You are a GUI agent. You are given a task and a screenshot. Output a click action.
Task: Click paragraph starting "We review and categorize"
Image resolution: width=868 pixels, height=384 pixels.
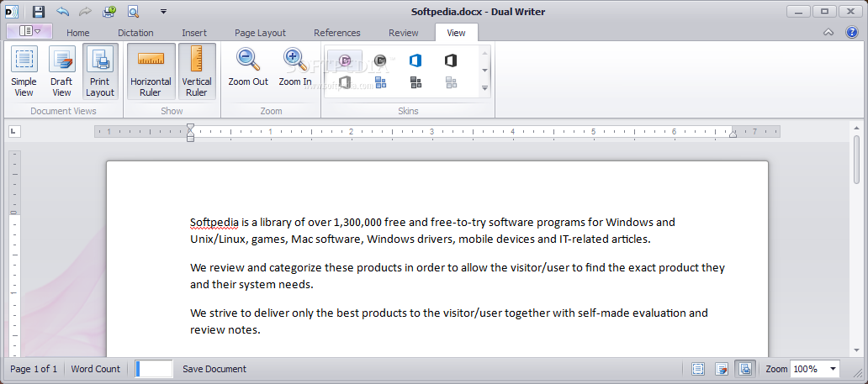pyautogui.click(x=458, y=276)
